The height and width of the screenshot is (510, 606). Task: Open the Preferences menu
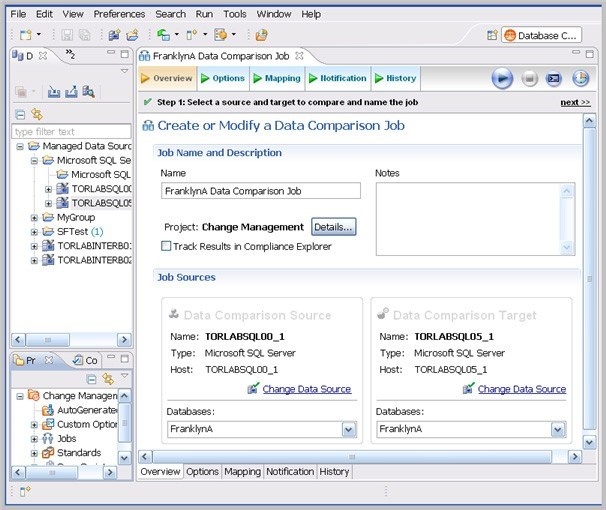119,14
